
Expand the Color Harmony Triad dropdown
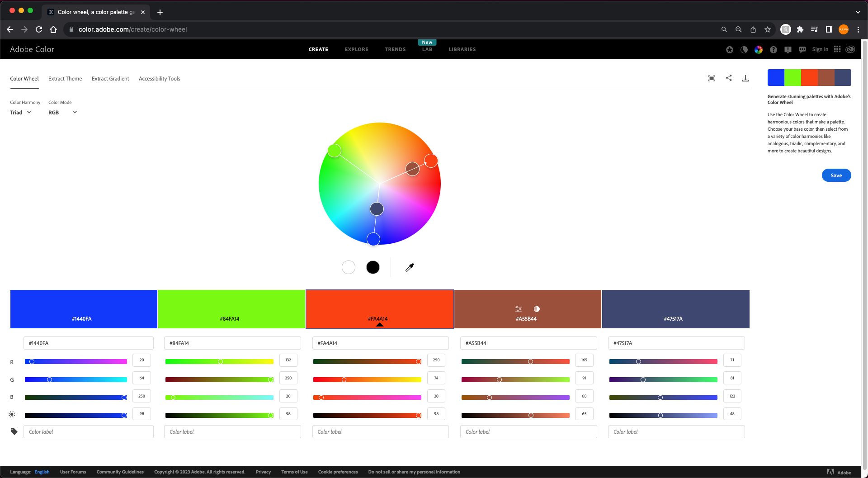coord(21,112)
